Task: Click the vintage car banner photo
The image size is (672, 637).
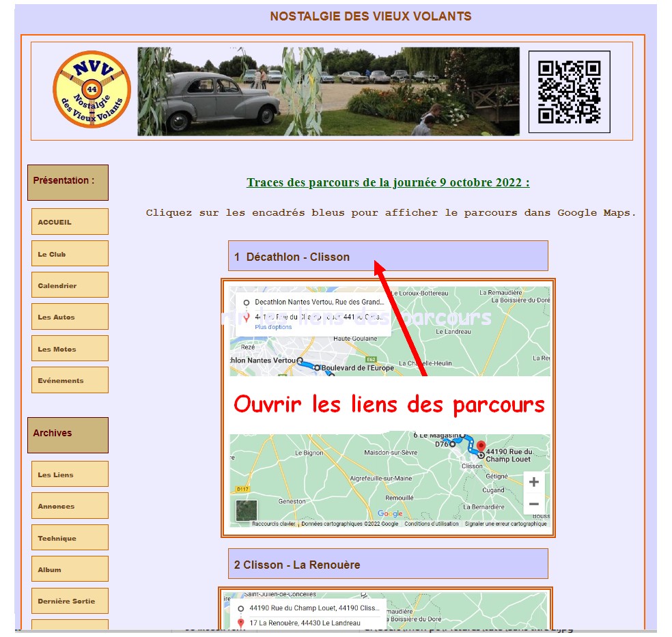Action: pyautogui.click(x=328, y=91)
